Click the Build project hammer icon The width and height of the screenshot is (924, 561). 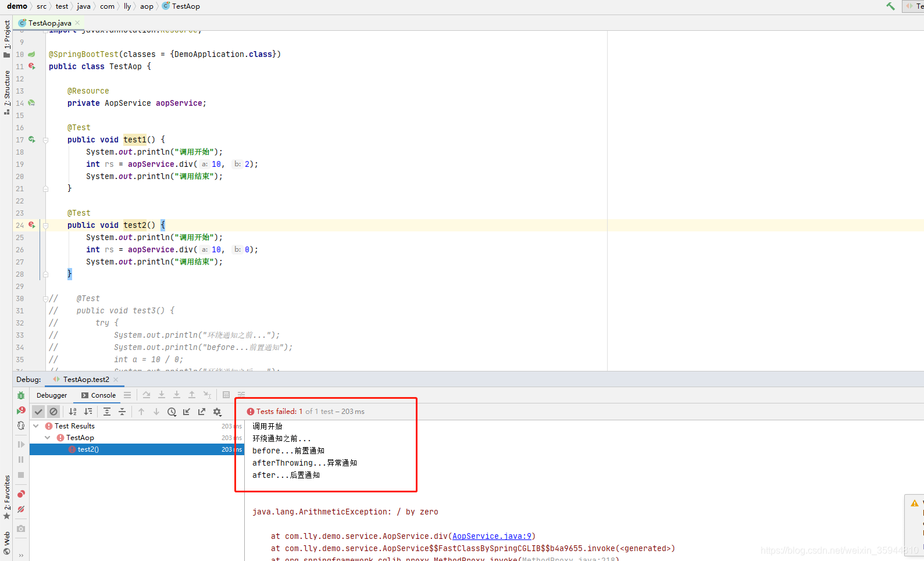tap(890, 6)
